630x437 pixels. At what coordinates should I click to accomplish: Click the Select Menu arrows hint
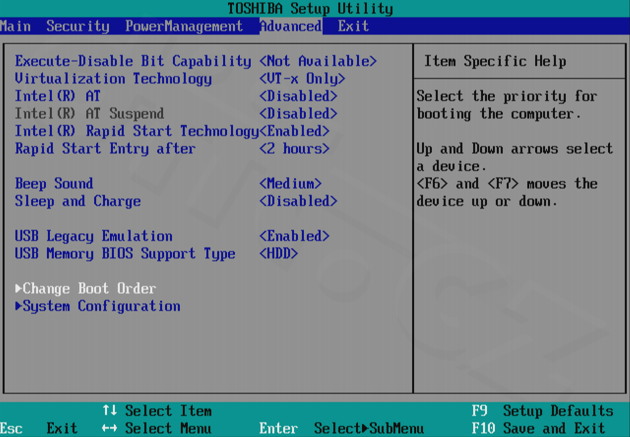[157, 429]
